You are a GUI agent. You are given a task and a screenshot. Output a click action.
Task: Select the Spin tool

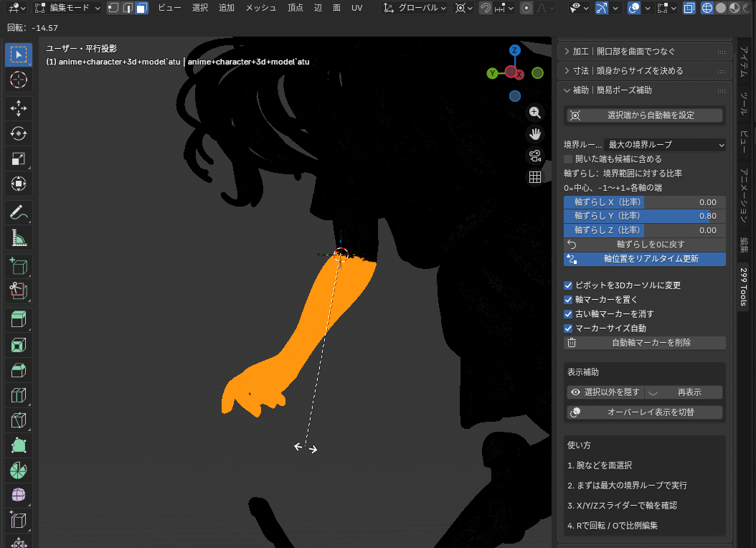[x=19, y=471]
